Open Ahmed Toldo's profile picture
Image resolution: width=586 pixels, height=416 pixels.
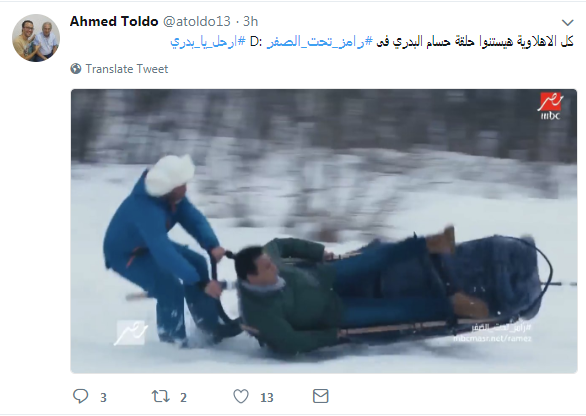click(36, 38)
